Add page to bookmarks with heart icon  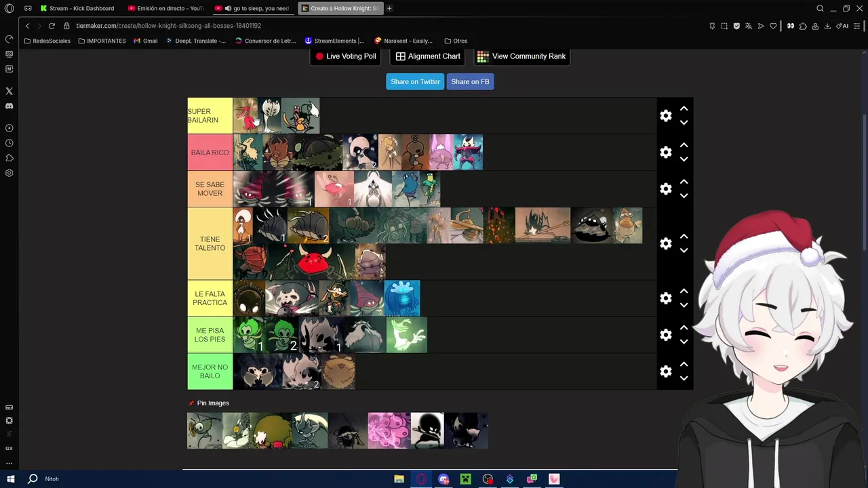pos(773,26)
